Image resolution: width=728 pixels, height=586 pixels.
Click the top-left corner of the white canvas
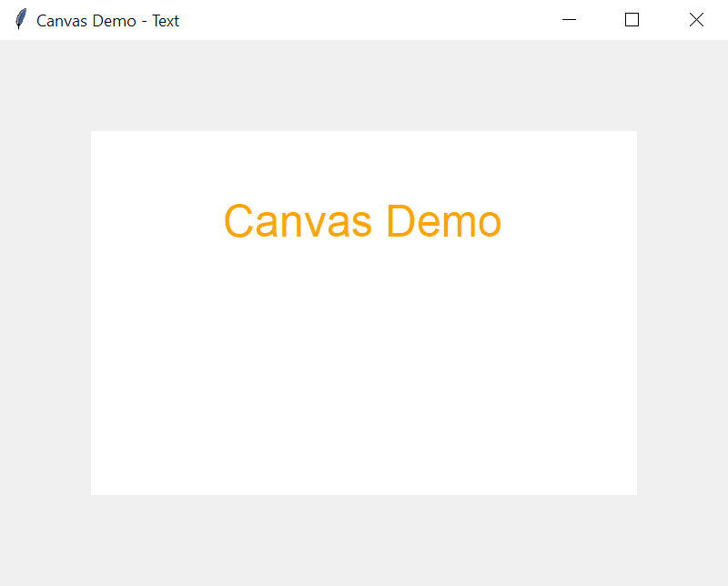[94, 134]
